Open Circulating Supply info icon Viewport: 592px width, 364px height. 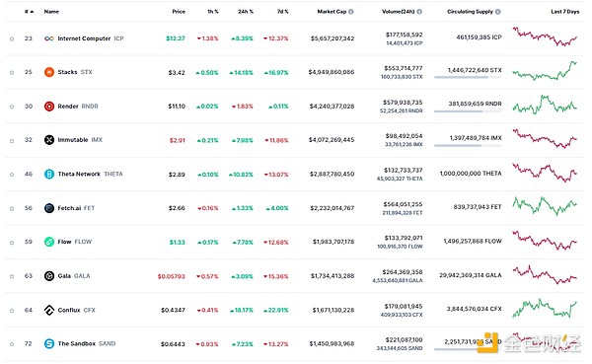coord(498,12)
